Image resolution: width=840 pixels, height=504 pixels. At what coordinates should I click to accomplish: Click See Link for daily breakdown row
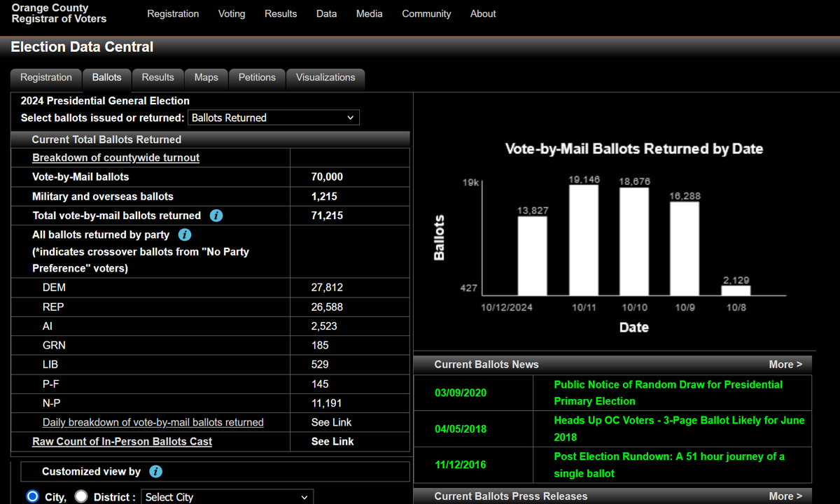click(x=332, y=422)
